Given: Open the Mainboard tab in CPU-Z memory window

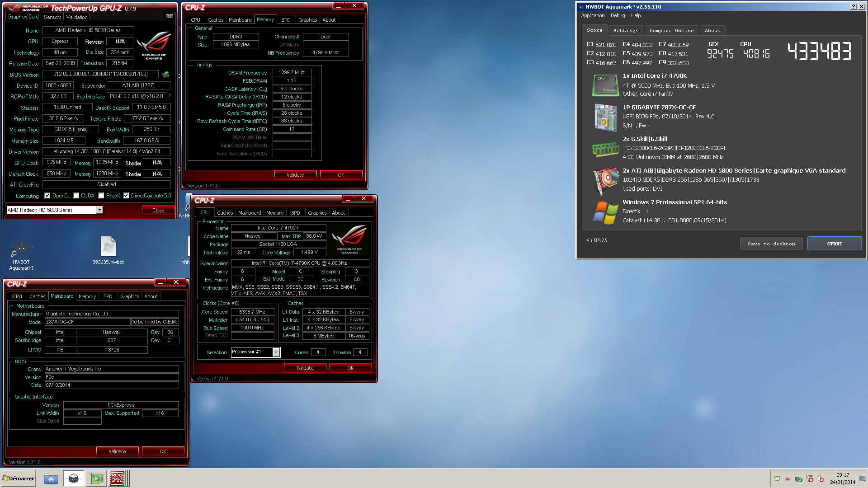Looking at the screenshot, I should (x=240, y=20).
